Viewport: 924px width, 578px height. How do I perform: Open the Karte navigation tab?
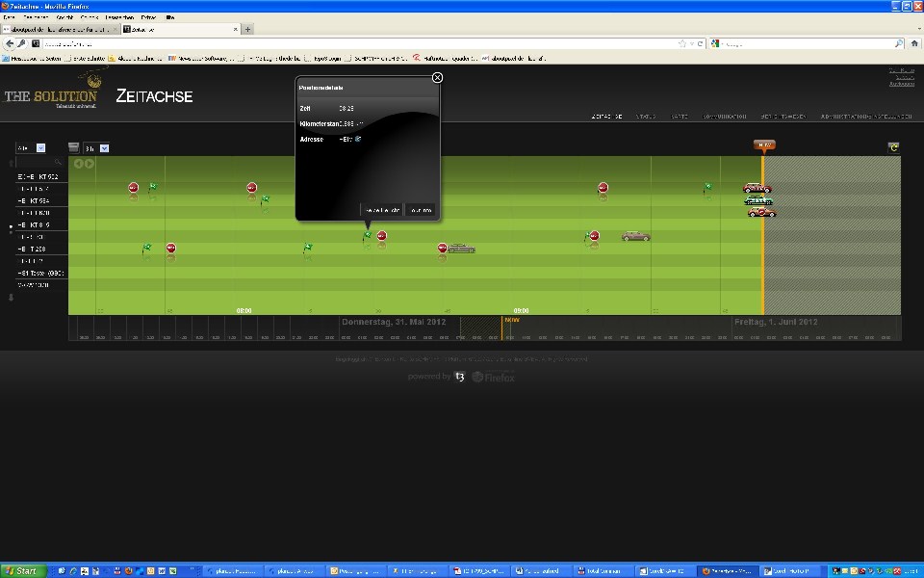[x=680, y=117]
